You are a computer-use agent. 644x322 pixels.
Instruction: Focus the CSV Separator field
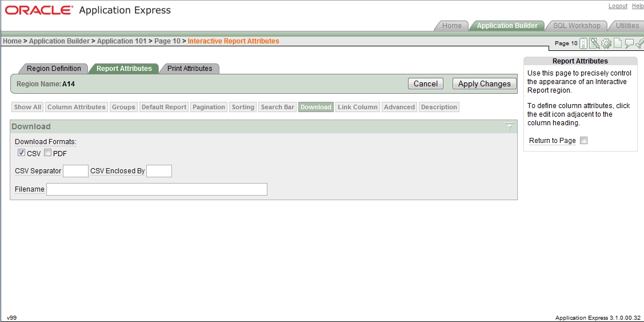pos(75,171)
